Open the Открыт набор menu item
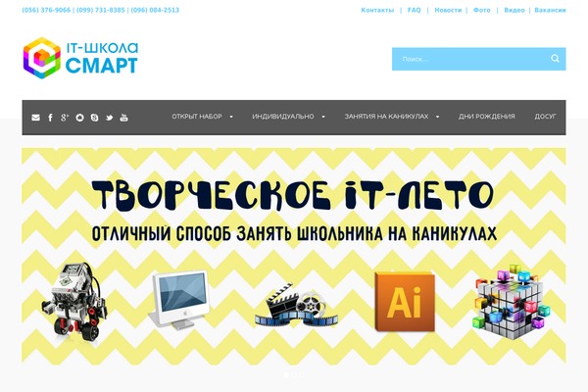The width and height of the screenshot is (588, 392). [x=197, y=117]
